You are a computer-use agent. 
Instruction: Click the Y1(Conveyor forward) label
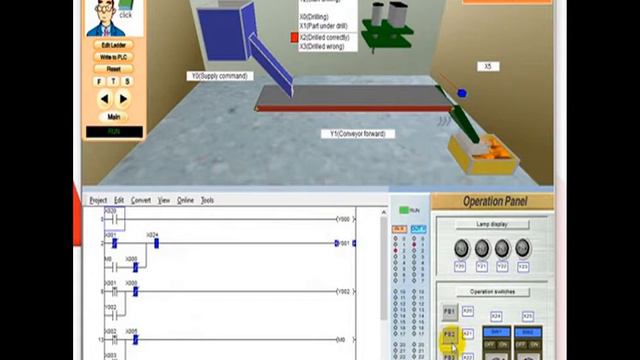(358, 134)
